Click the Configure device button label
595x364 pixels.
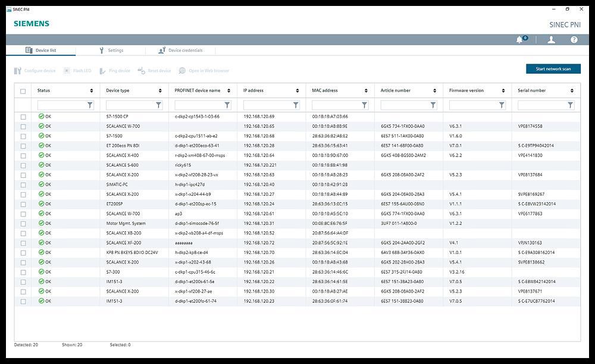[40, 71]
